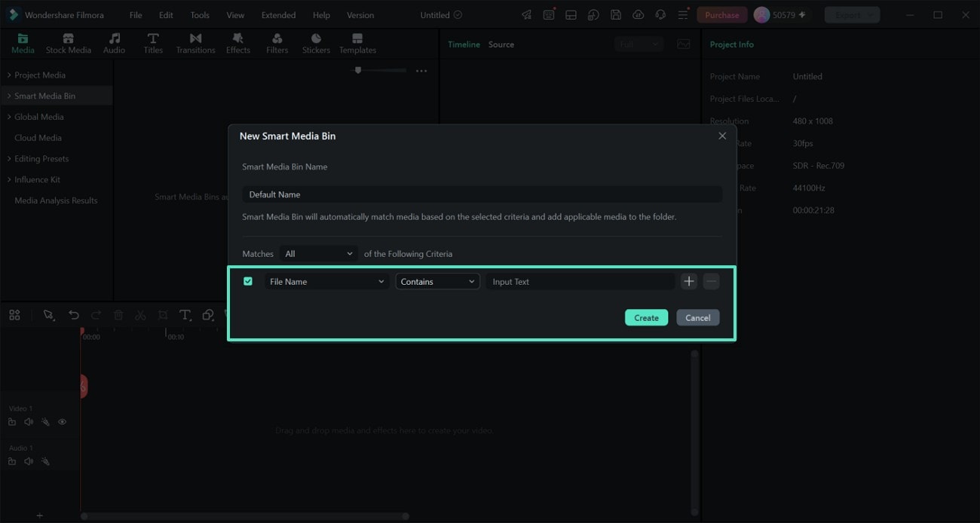
Task: Open the Edit menu
Action: (x=166, y=15)
